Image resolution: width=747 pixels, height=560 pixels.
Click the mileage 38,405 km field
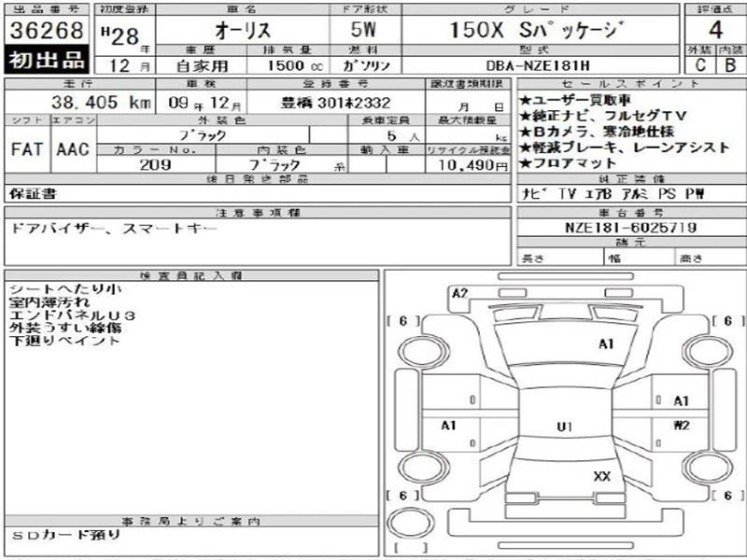79,102
